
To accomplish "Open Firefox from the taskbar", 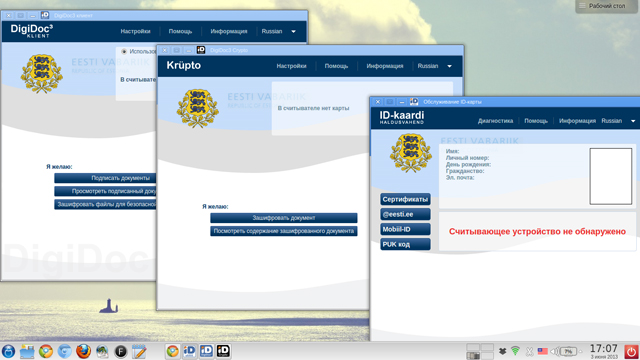I will pos(83,351).
